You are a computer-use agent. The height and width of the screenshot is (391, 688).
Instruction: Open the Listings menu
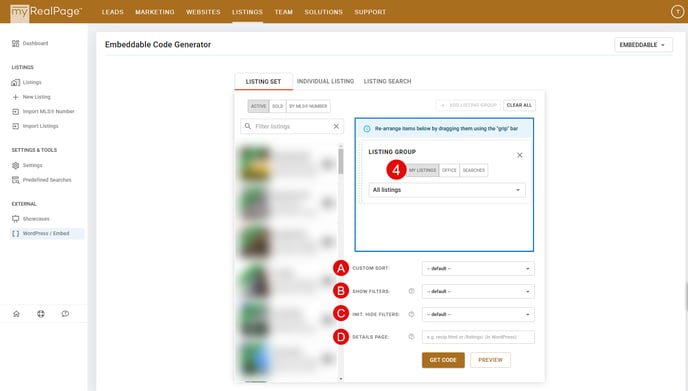[x=247, y=12]
